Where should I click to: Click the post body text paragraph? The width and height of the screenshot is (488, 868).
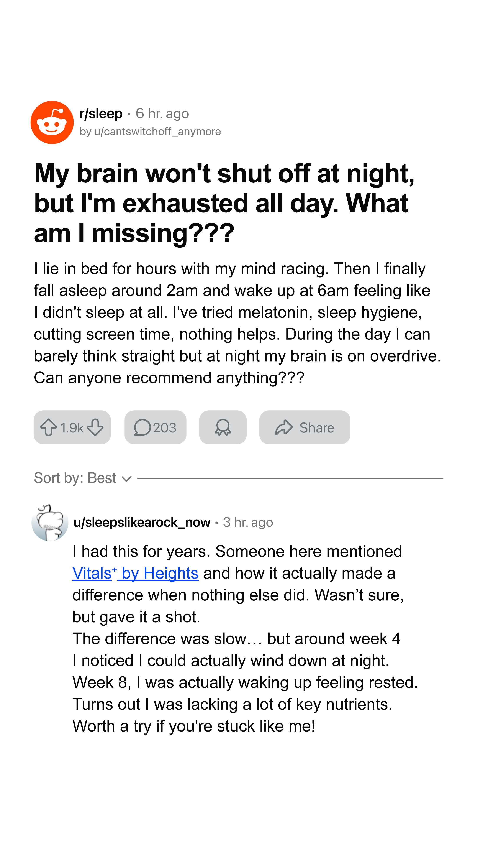pyautogui.click(x=237, y=323)
